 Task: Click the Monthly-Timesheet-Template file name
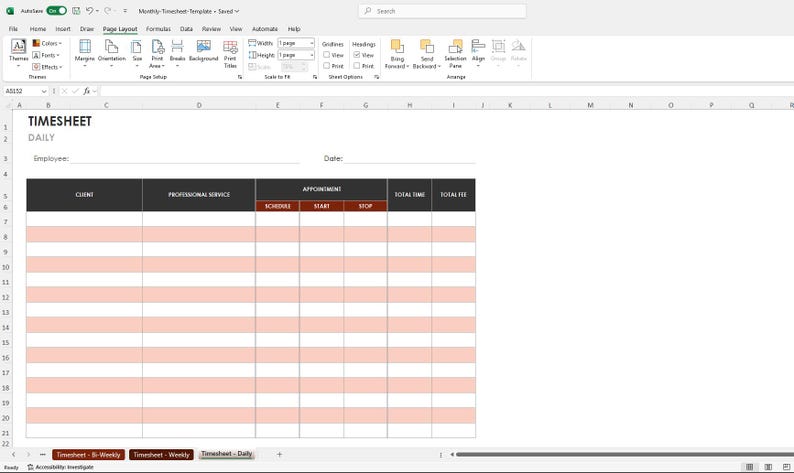point(175,11)
